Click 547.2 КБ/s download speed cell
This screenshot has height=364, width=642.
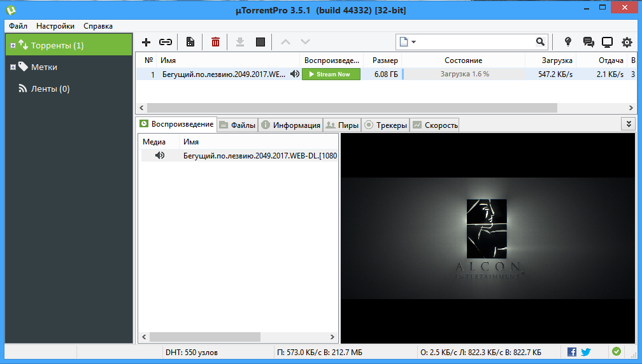click(555, 74)
